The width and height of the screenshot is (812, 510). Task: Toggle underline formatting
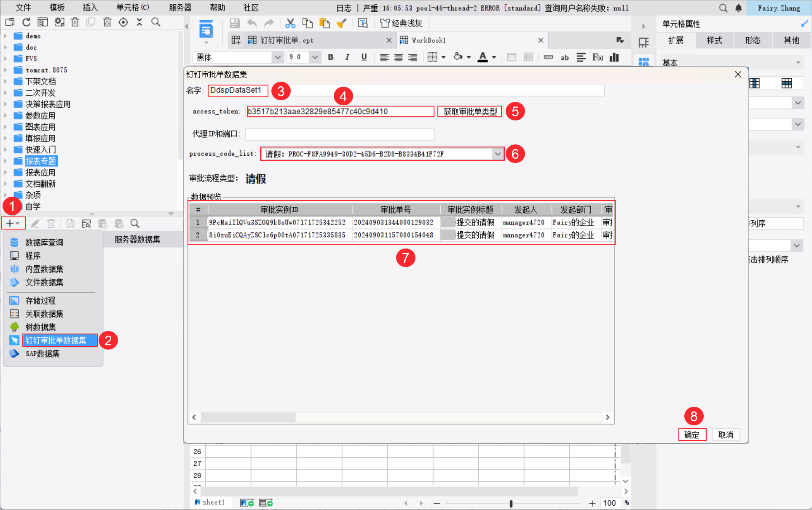coord(364,57)
